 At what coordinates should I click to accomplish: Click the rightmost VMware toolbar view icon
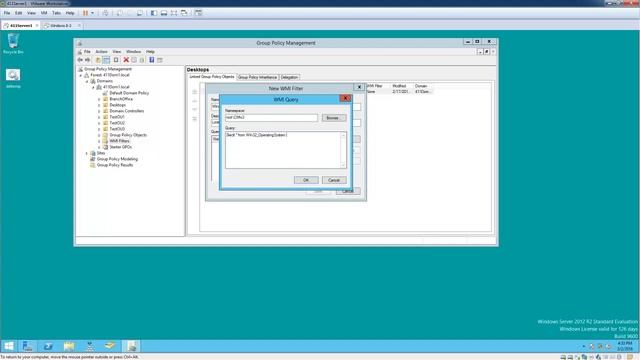[198, 13]
